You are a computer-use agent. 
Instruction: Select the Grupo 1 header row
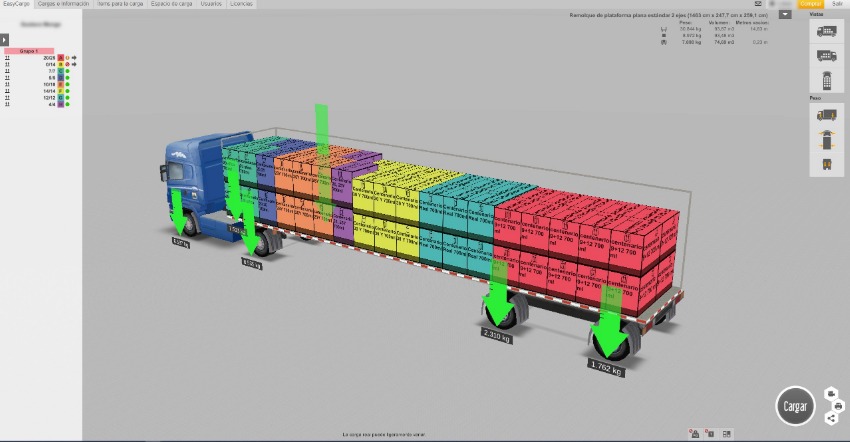pos(29,50)
